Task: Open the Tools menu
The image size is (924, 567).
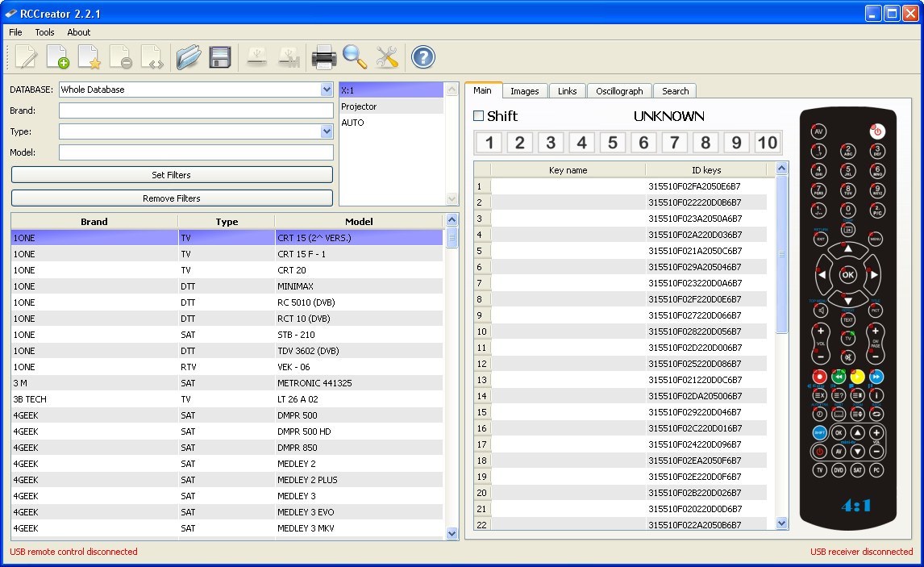Action: point(44,32)
